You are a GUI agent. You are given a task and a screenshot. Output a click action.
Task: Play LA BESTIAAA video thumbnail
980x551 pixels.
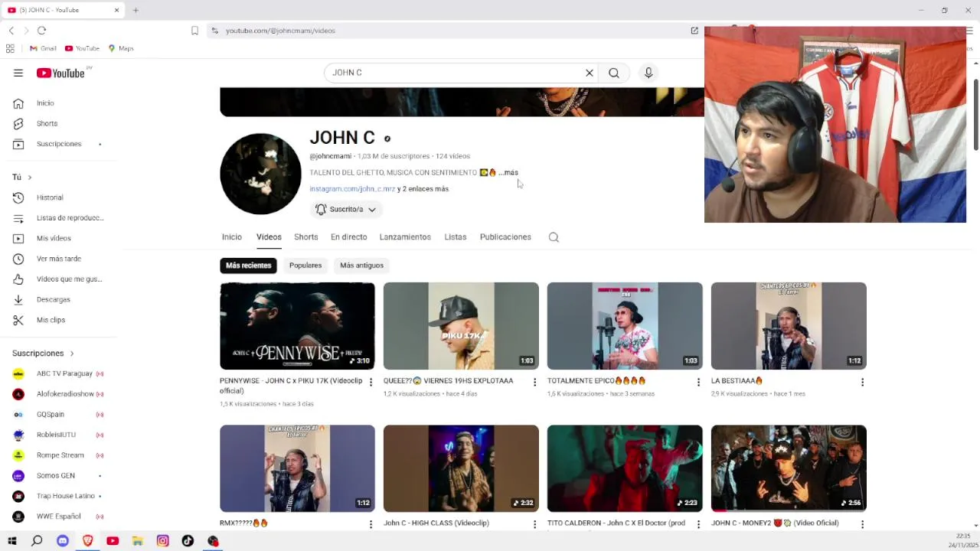pos(789,326)
